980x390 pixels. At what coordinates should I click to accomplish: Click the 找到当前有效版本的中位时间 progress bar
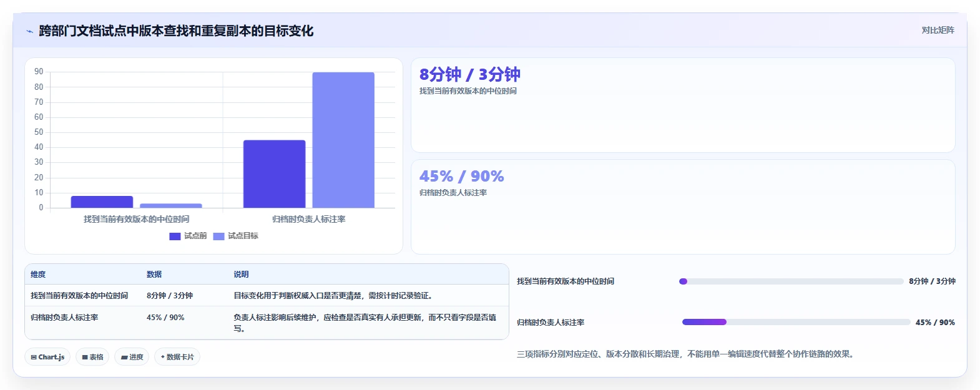[791, 281]
